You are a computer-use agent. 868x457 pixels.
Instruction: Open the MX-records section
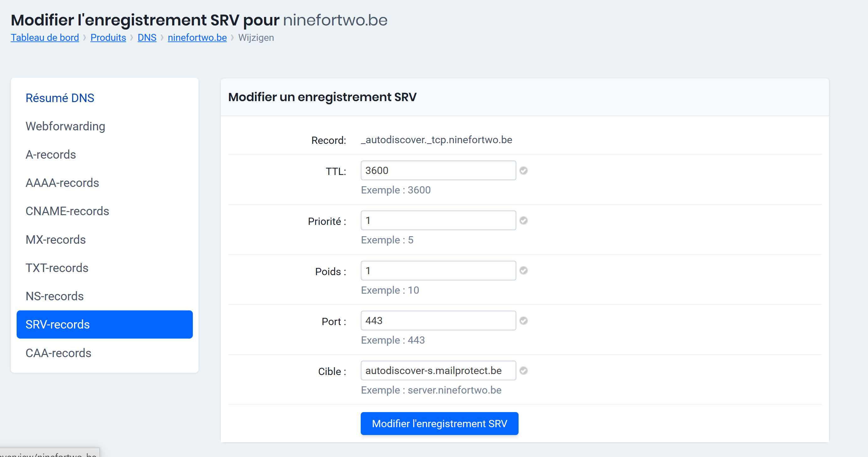[x=56, y=239]
